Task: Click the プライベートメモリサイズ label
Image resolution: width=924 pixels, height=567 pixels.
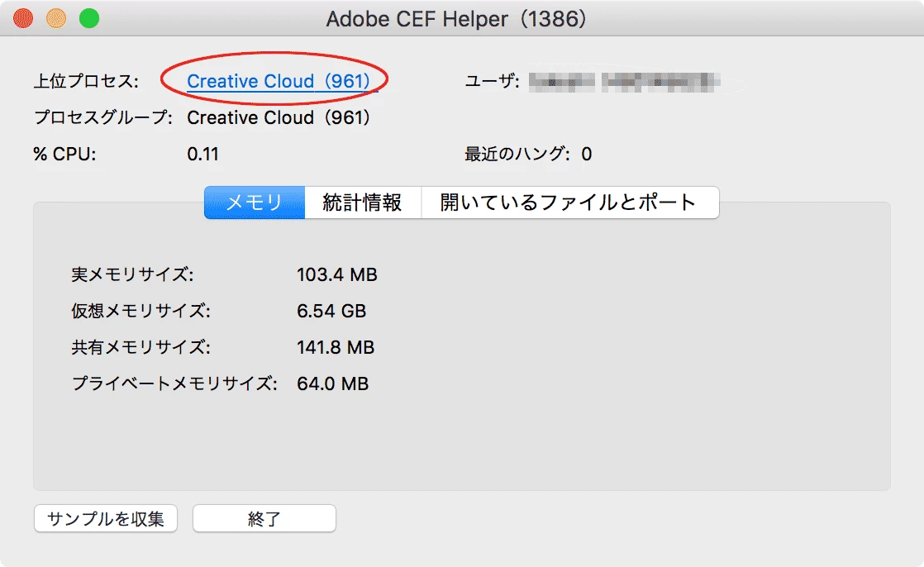Action: point(174,384)
